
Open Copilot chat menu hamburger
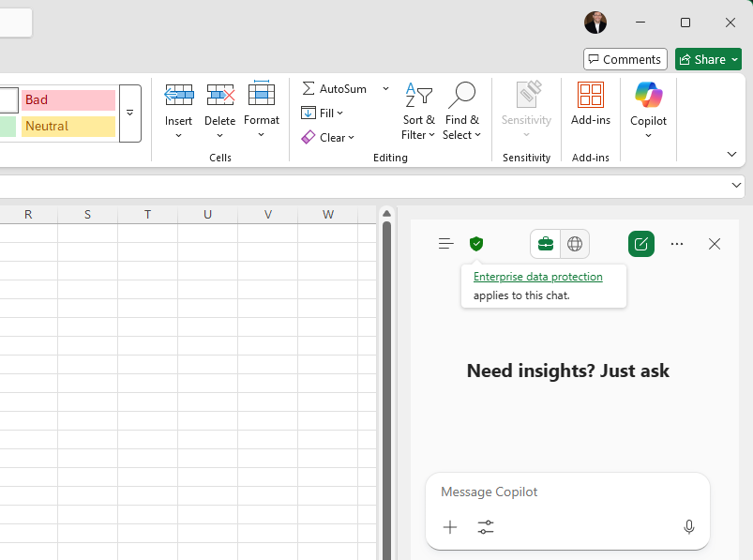pos(446,244)
